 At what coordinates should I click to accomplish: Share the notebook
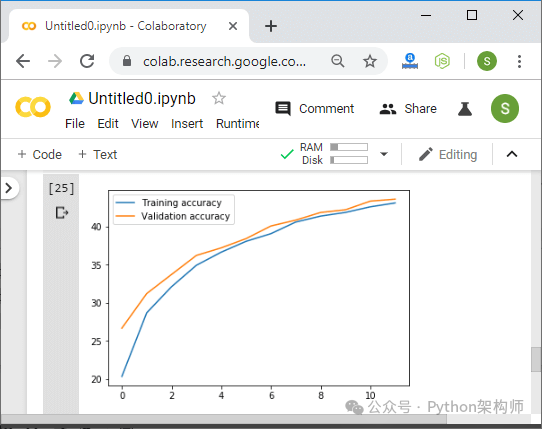coord(408,109)
